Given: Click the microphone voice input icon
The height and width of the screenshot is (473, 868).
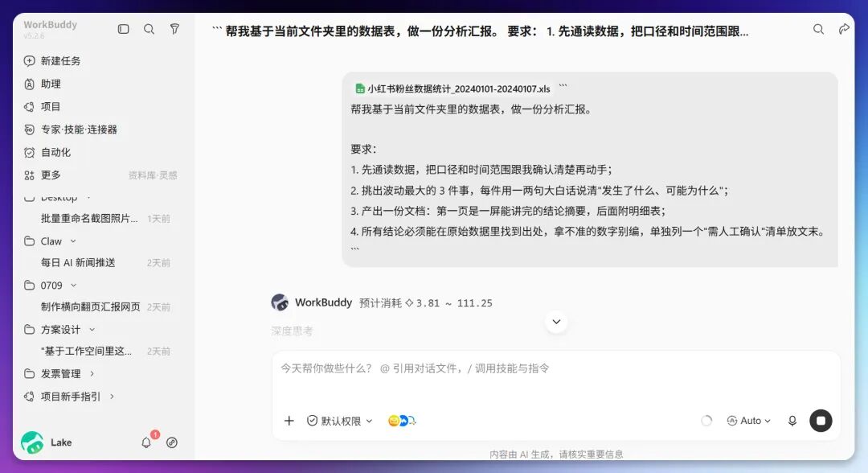Looking at the screenshot, I should point(792,421).
